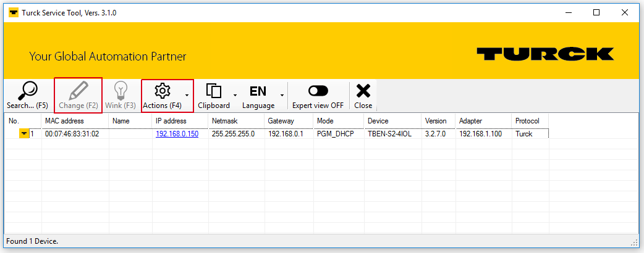Click the Device column header
The width and height of the screenshot is (644, 253).
[392, 121]
